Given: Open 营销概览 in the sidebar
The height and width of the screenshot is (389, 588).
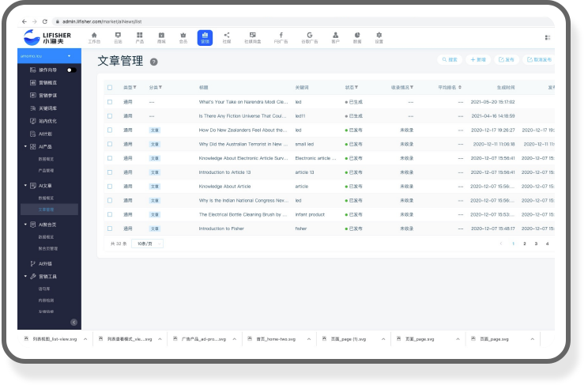Looking at the screenshot, I should (49, 82).
